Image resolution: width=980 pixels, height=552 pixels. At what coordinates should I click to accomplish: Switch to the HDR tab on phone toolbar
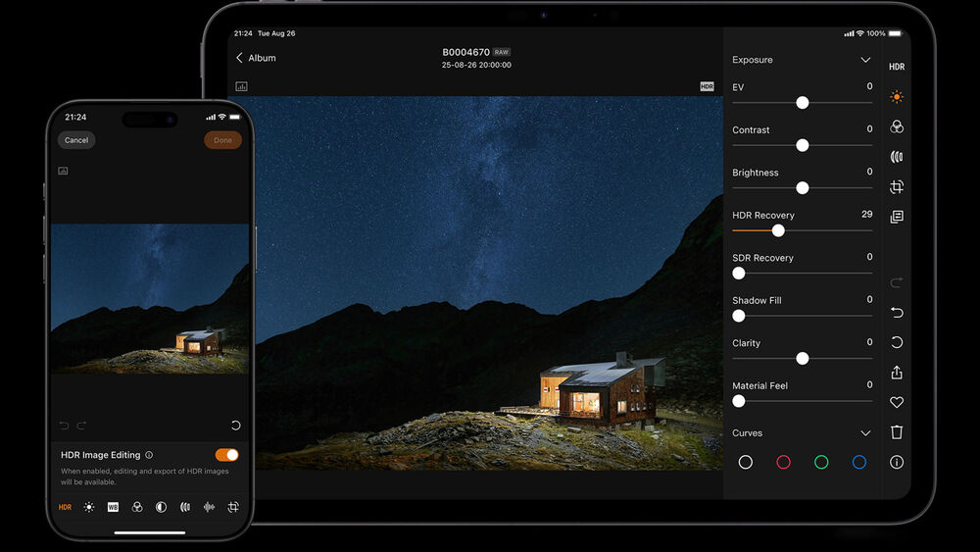click(65, 507)
